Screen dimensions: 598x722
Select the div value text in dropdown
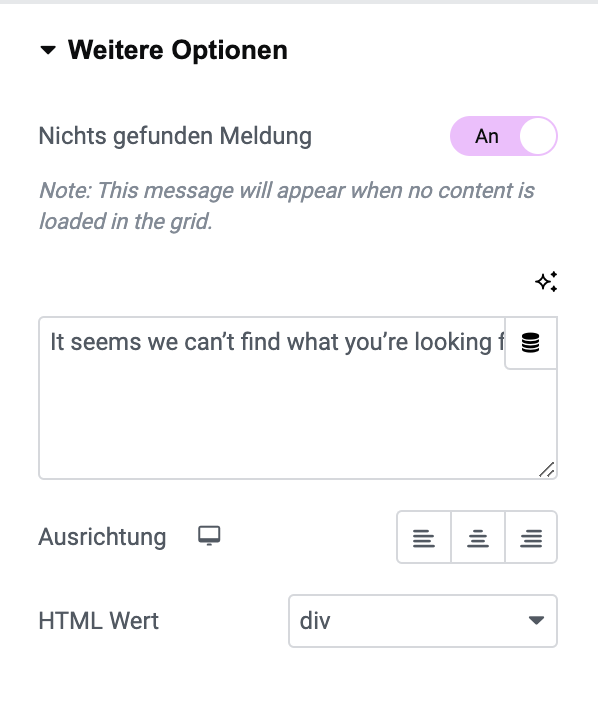[x=315, y=621]
